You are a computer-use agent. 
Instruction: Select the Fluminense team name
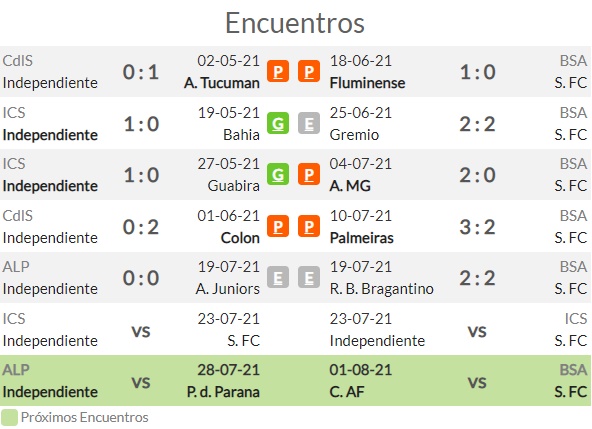point(367,83)
